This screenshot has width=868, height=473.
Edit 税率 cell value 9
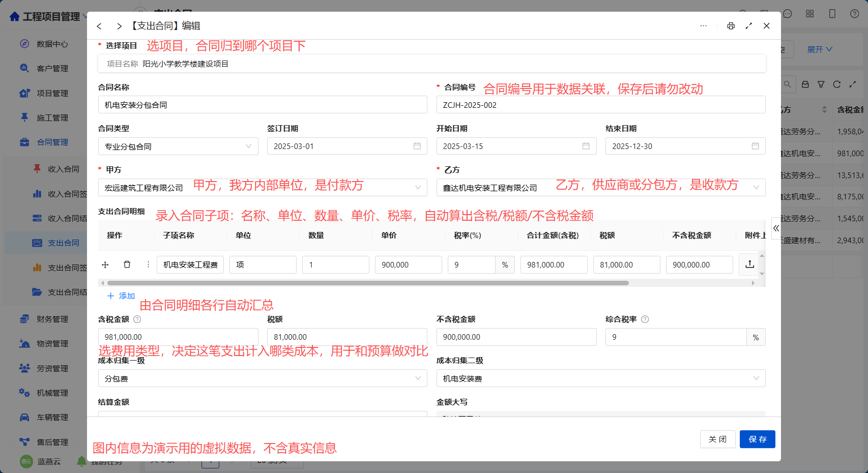[472, 265]
